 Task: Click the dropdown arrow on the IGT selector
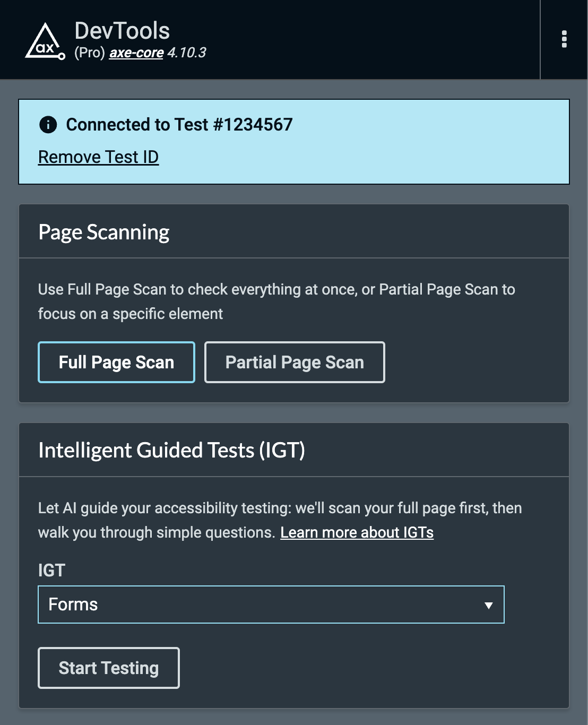tap(489, 605)
